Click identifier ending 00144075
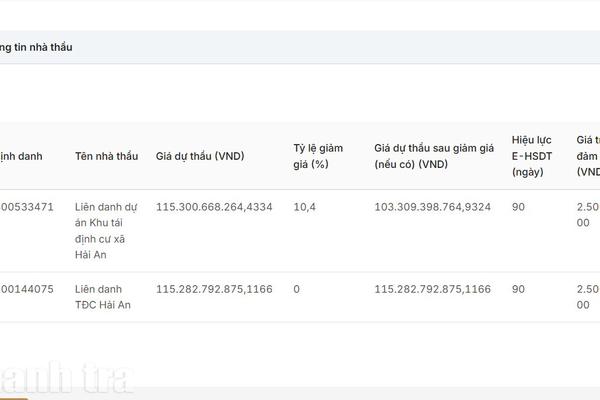The height and width of the screenshot is (400, 600). [26, 289]
